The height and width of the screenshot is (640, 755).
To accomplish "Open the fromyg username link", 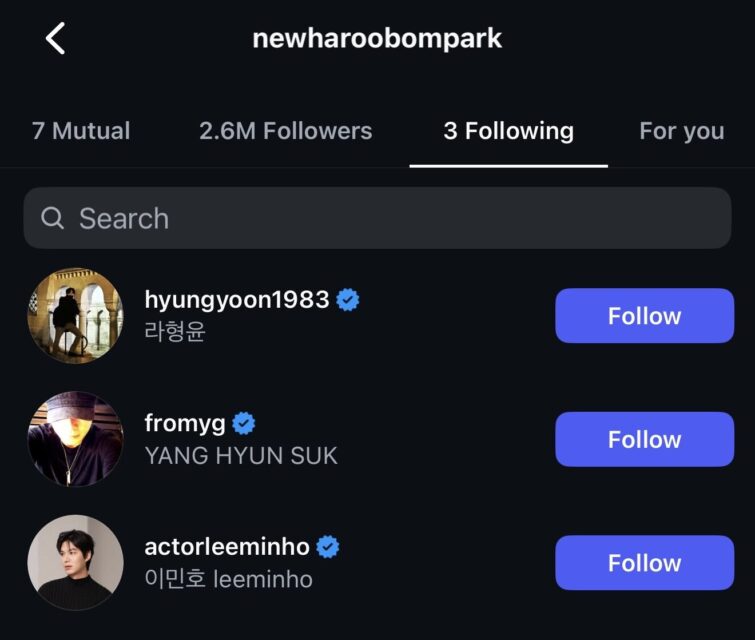I will pos(185,423).
